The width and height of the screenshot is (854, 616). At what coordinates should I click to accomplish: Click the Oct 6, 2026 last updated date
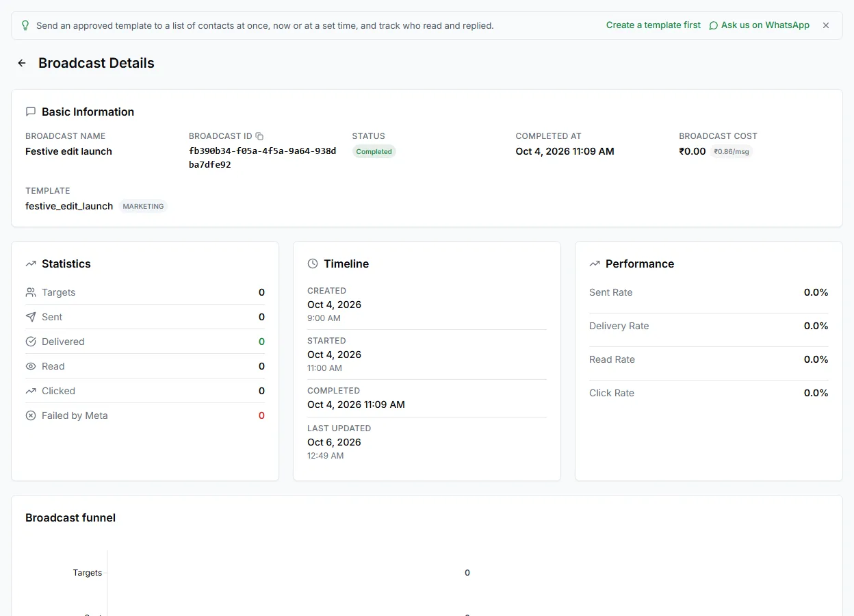tap(334, 442)
